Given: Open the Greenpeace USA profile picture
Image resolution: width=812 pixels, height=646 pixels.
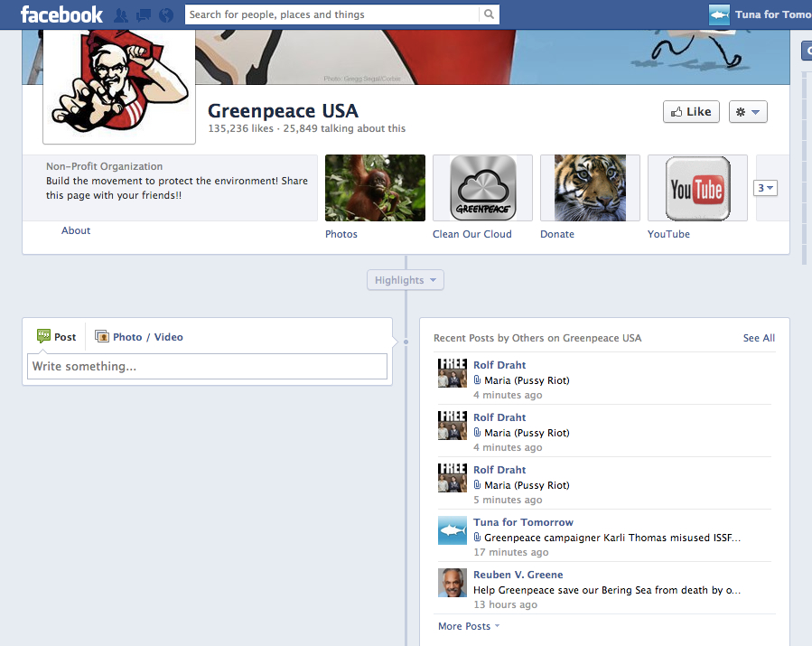Looking at the screenshot, I should 119,86.
